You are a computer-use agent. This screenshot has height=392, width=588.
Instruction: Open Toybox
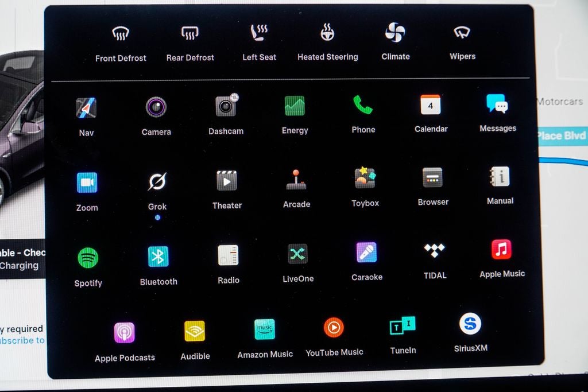point(365,178)
